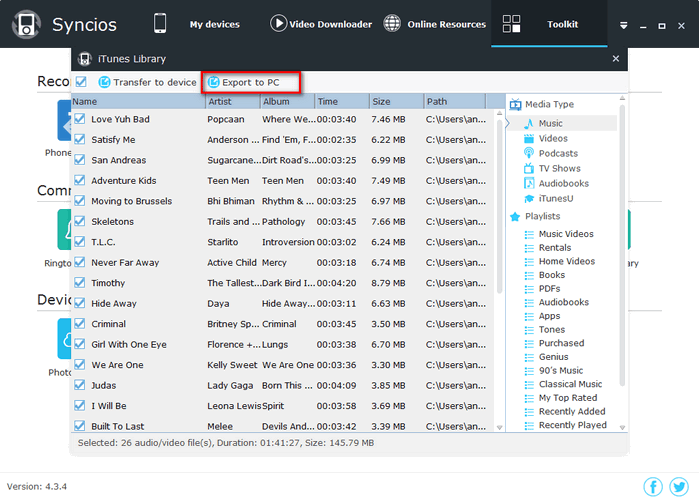
Task: Toggle the Adventure Kids checkbox
Action: click(x=80, y=180)
